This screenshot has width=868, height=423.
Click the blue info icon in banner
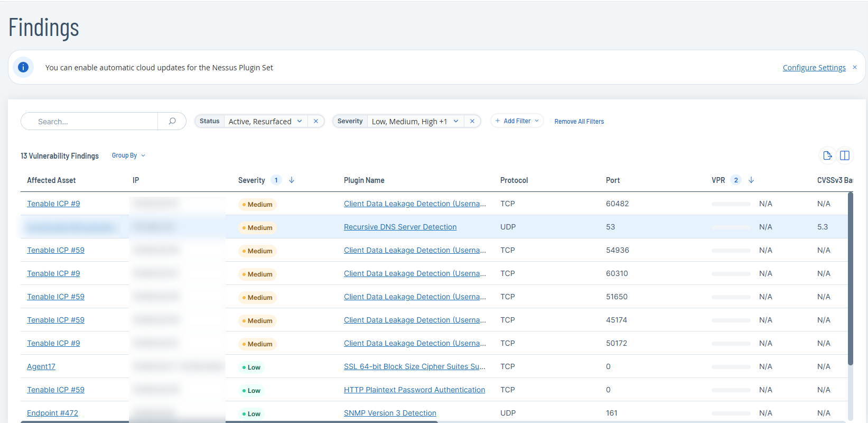[x=23, y=67]
